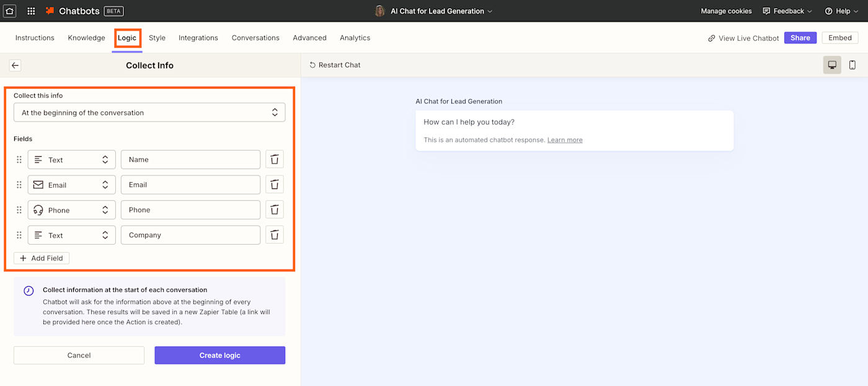Delete the Phone field with trash icon
Screen dimensions: 868x386
tap(275, 209)
